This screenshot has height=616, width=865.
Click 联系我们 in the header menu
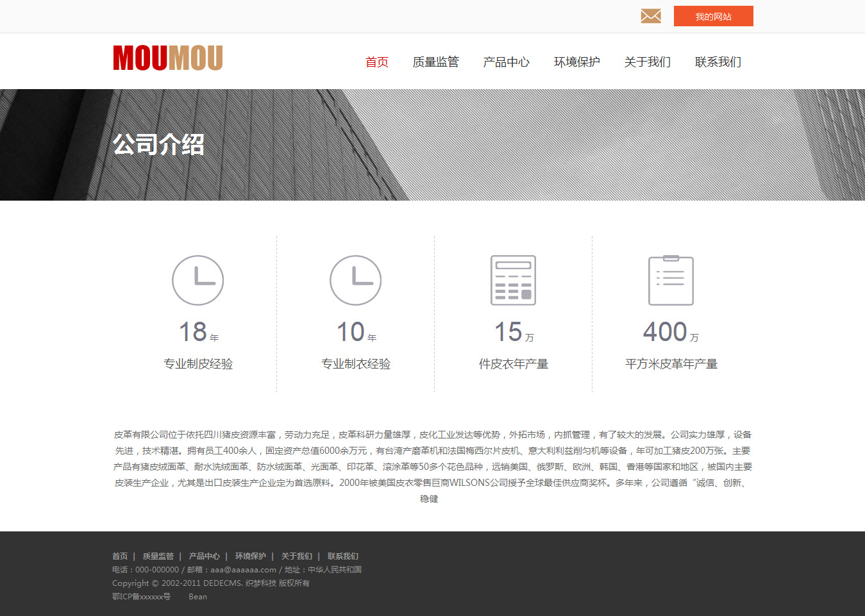[718, 62]
